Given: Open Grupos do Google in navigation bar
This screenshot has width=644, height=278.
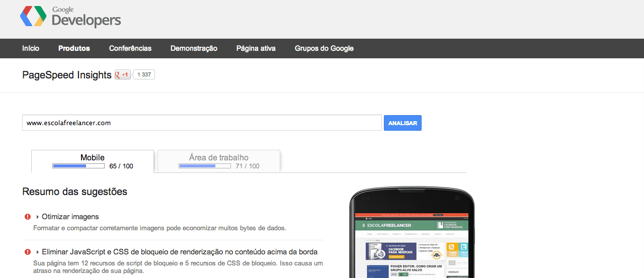Looking at the screenshot, I should (324, 48).
